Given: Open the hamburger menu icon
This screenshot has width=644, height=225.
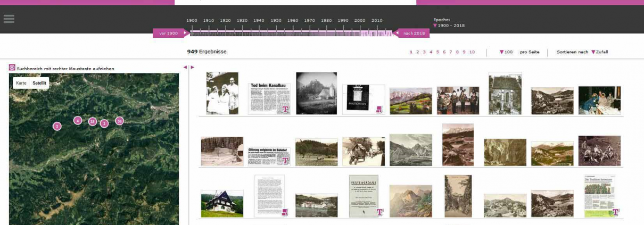Looking at the screenshot, I should [9, 19].
